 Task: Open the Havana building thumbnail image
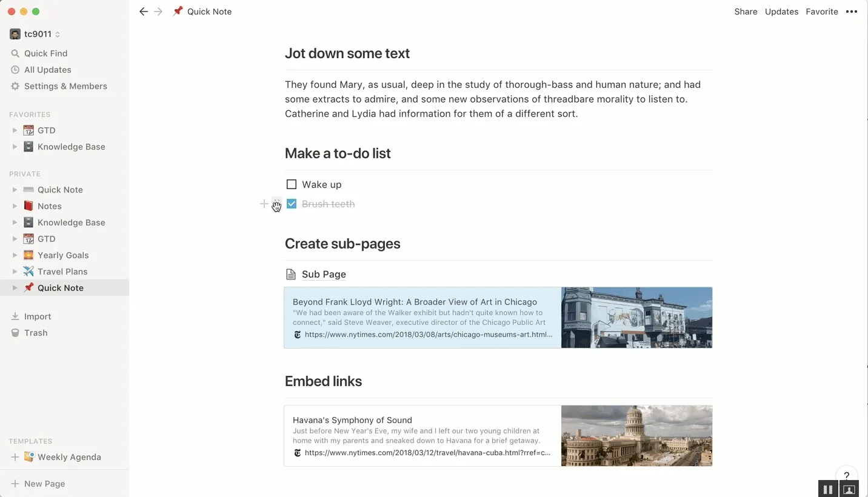(x=636, y=436)
